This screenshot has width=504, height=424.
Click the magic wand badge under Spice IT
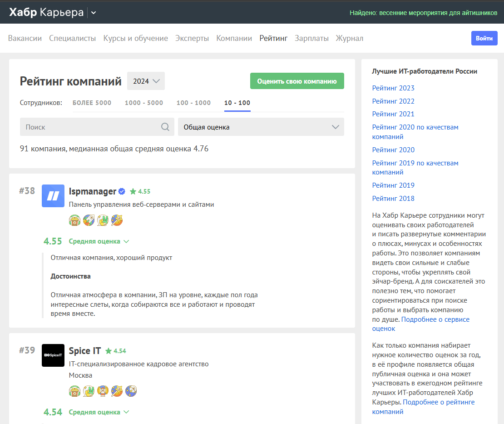[x=117, y=391]
